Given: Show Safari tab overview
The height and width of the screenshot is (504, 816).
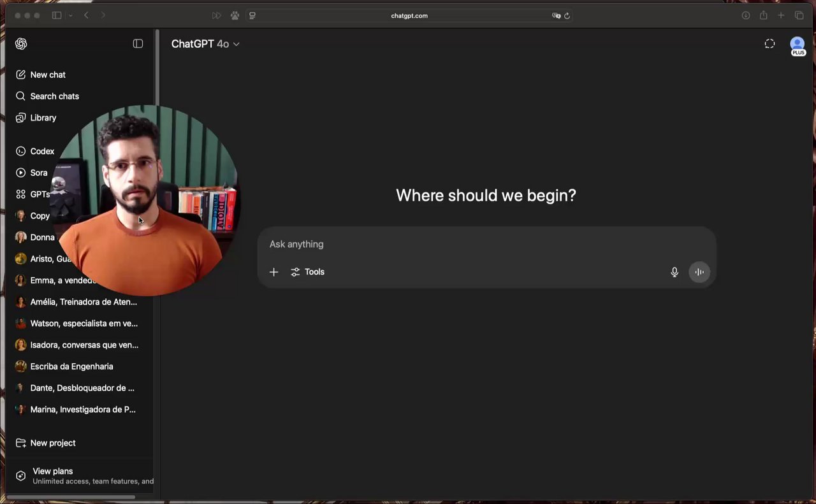Looking at the screenshot, I should pos(799,15).
